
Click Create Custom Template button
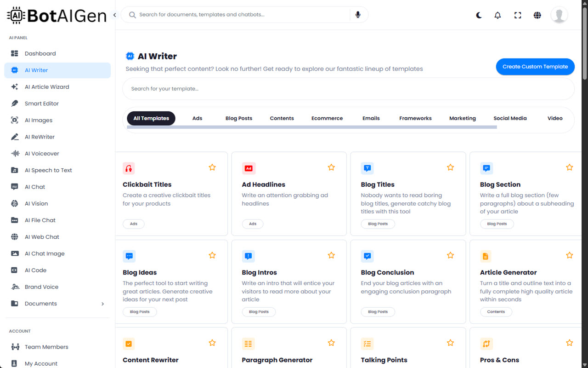click(x=535, y=67)
